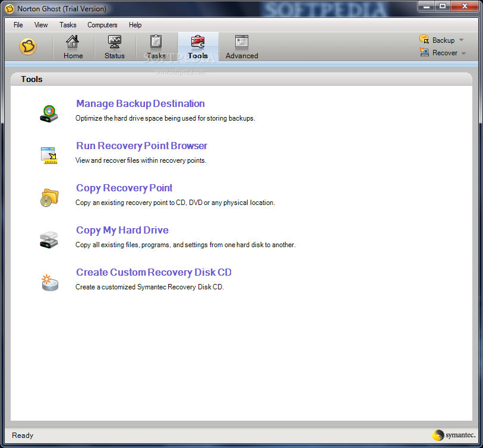Maximize the Norton Ghost window
Screen dimensions: 483x448
(443, 6)
